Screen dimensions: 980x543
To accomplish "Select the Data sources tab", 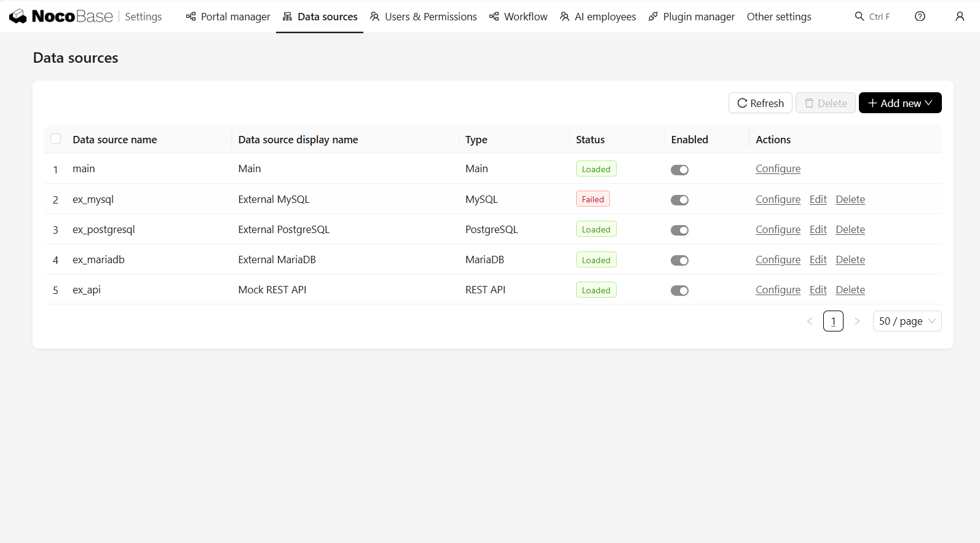I will [320, 17].
